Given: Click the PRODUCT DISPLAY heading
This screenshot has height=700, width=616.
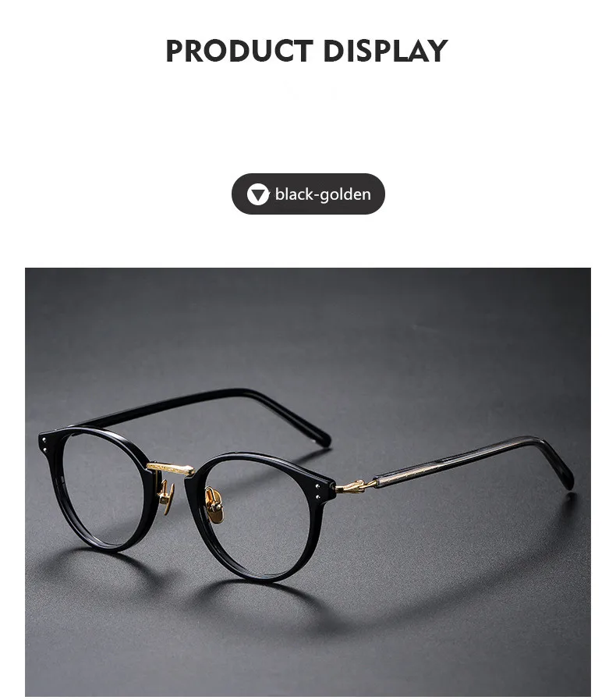Looking at the screenshot, I should pos(306,51).
